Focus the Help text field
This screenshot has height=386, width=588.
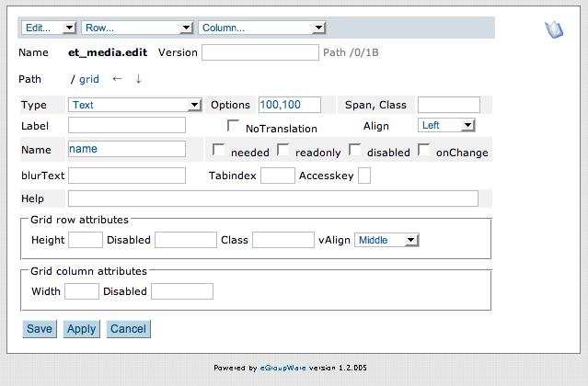click(x=273, y=199)
